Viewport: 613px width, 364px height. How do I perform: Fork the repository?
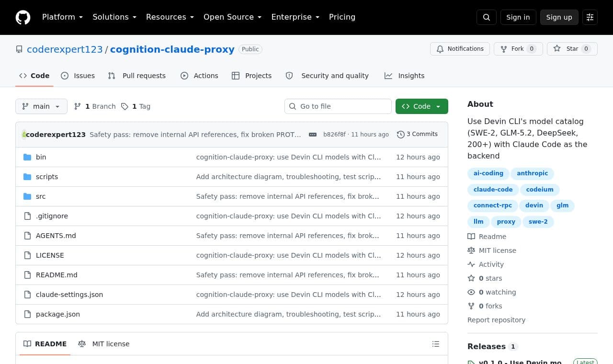tap(518, 49)
